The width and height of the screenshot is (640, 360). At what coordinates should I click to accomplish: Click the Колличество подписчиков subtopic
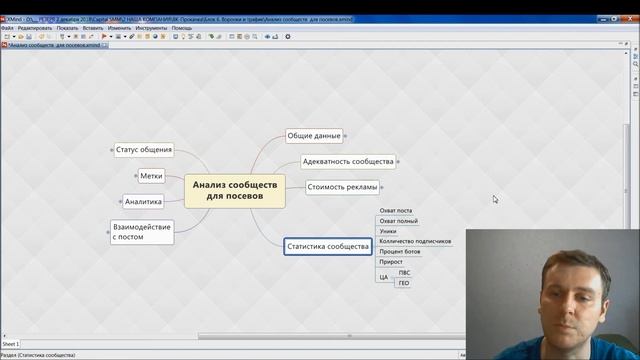415,241
